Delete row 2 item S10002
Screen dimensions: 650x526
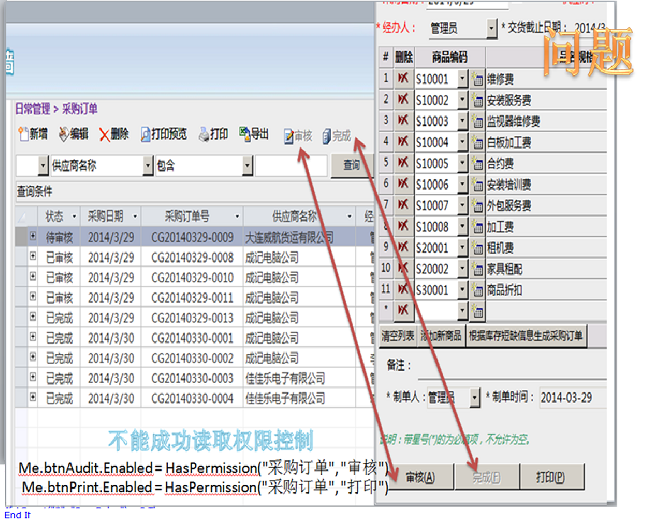tap(403, 99)
